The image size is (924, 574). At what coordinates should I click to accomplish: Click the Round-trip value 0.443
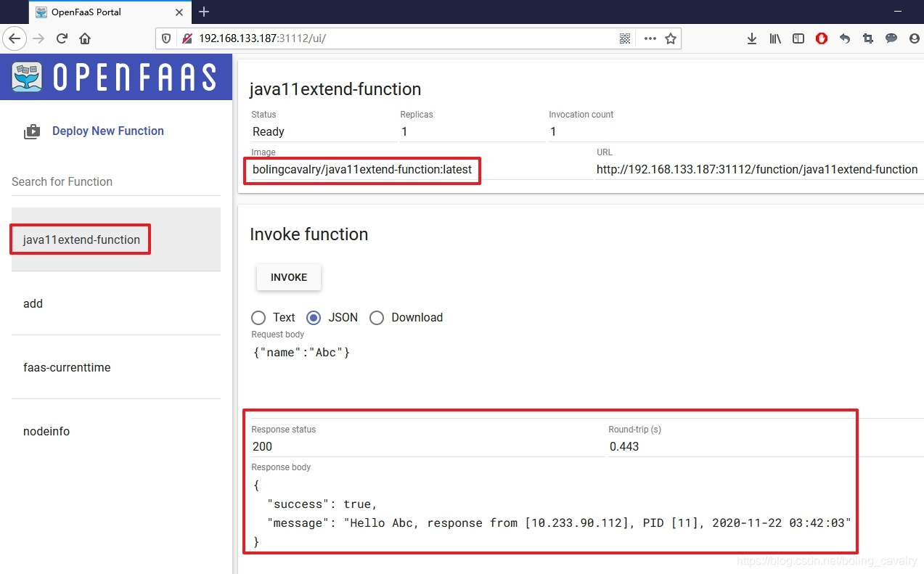[x=624, y=447]
